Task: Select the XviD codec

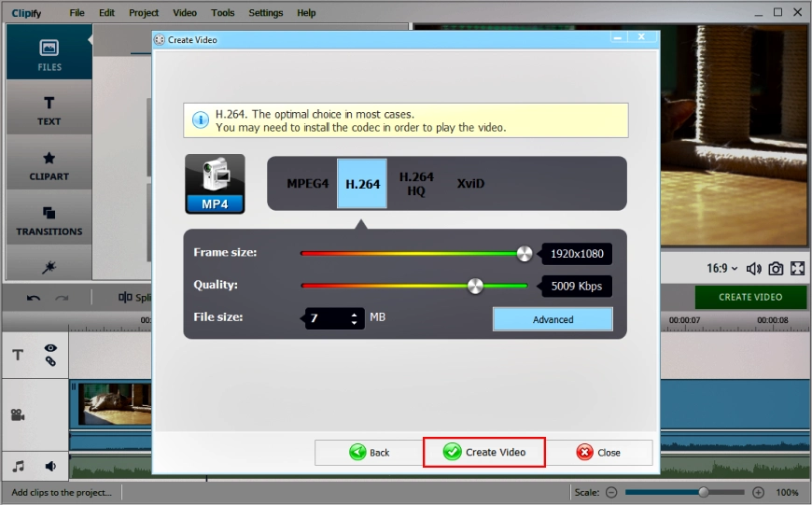Action: pyautogui.click(x=470, y=183)
